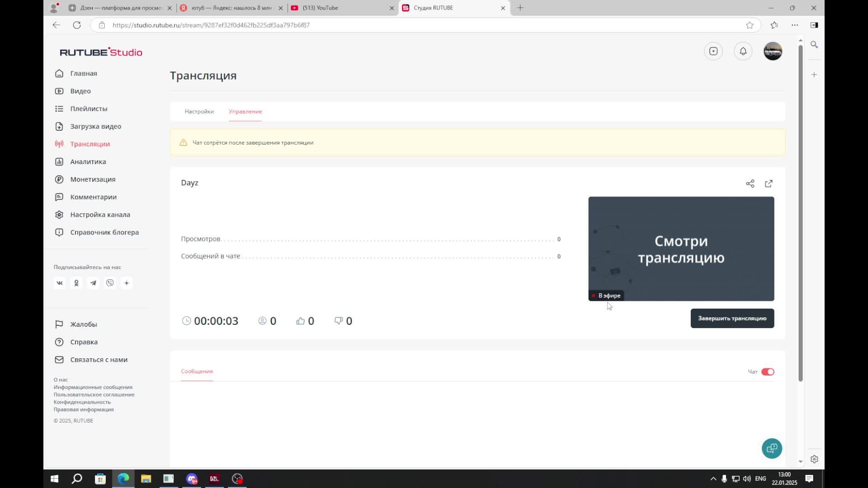Open the notifications bell
868x488 pixels.
pyautogui.click(x=743, y=51)
